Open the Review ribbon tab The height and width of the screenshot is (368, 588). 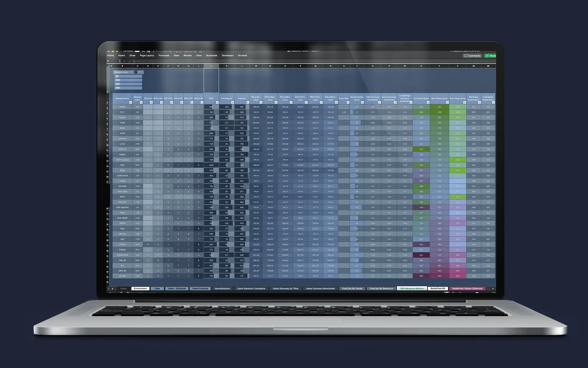[187, 56]
